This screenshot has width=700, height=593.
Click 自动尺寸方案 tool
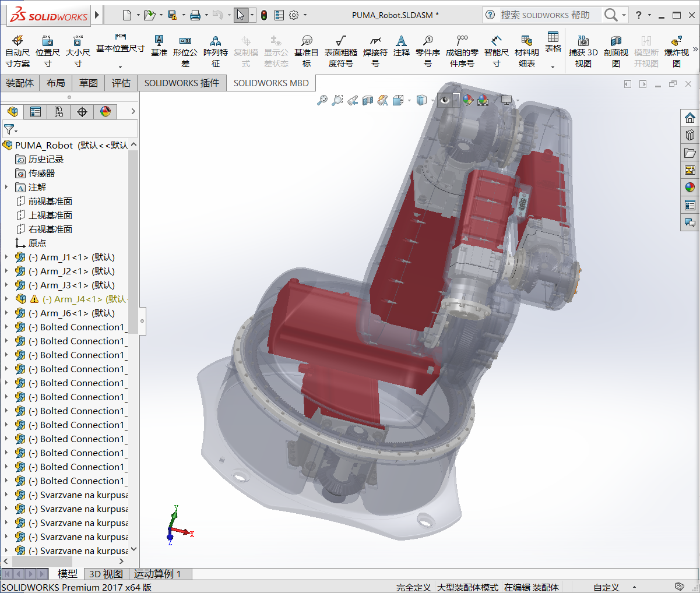[x=17, y=51]
